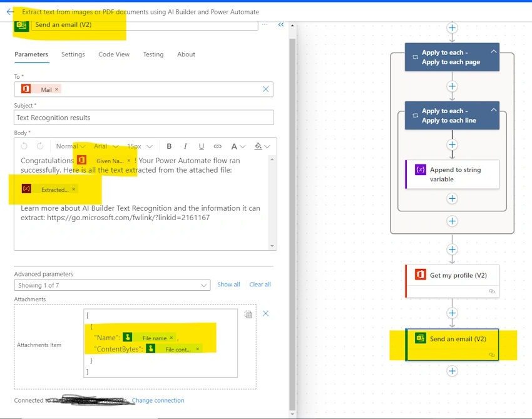Click the pane scrollbar's down arrow
The height and width of the screenshot is (419, 532).
[x=292, y=414]
